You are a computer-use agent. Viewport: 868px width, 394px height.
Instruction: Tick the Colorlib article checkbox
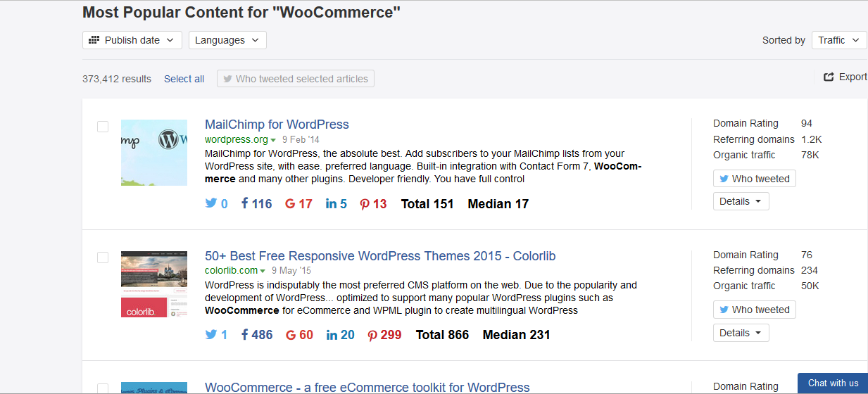[x=103, y=258]
